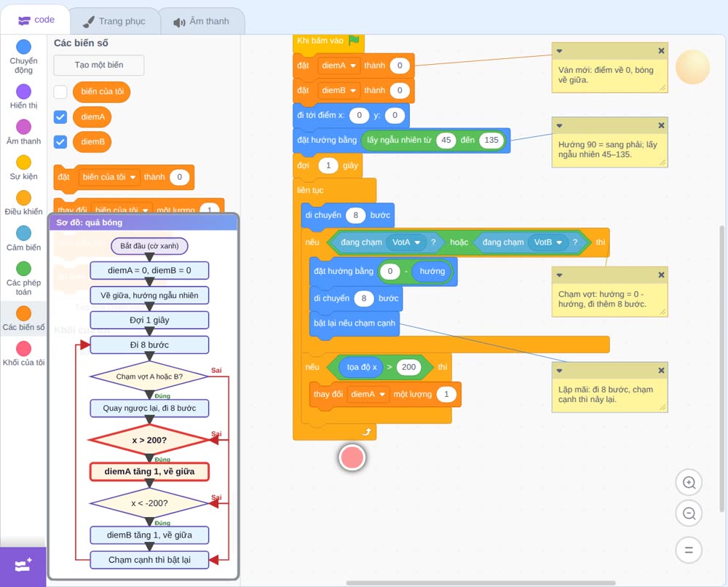Open the VotB touching dropdown
Viewport: 728px width, 587px height.
pyautogui.click(x=548, y=242)
